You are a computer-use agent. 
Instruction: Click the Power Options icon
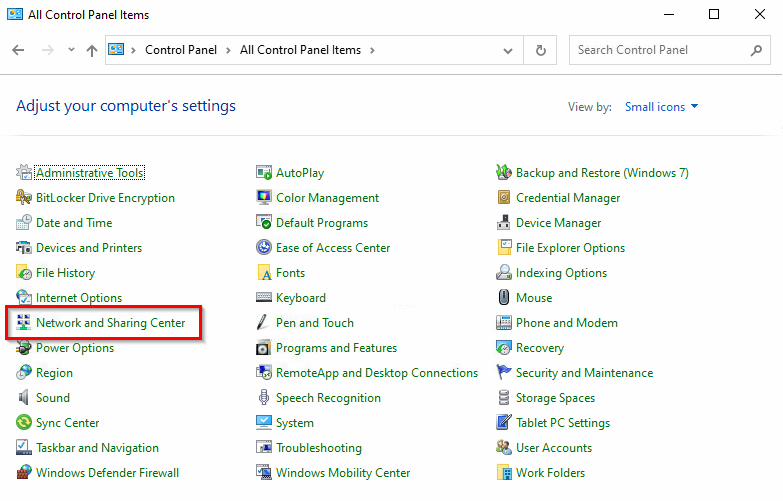pyautogui.click(x=23, y=348)
